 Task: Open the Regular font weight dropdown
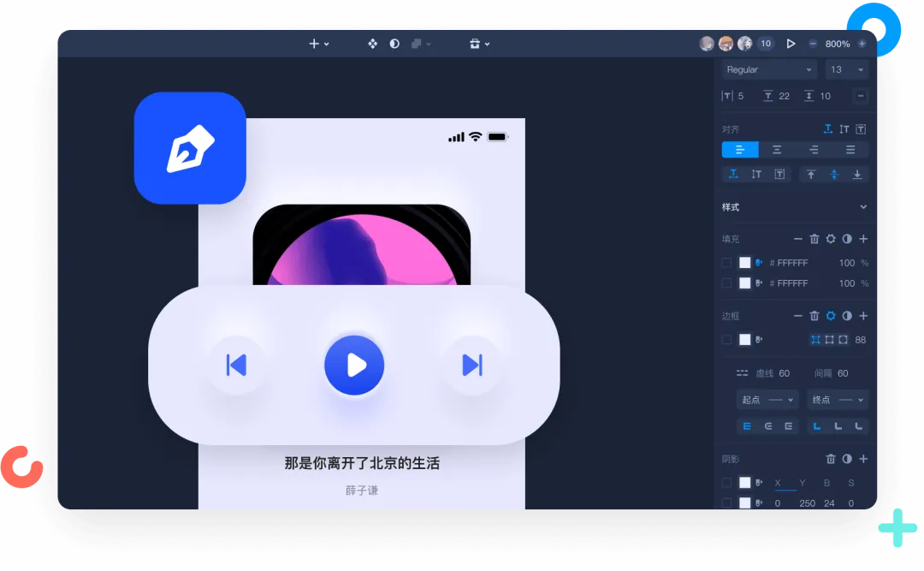pos(769,69)
